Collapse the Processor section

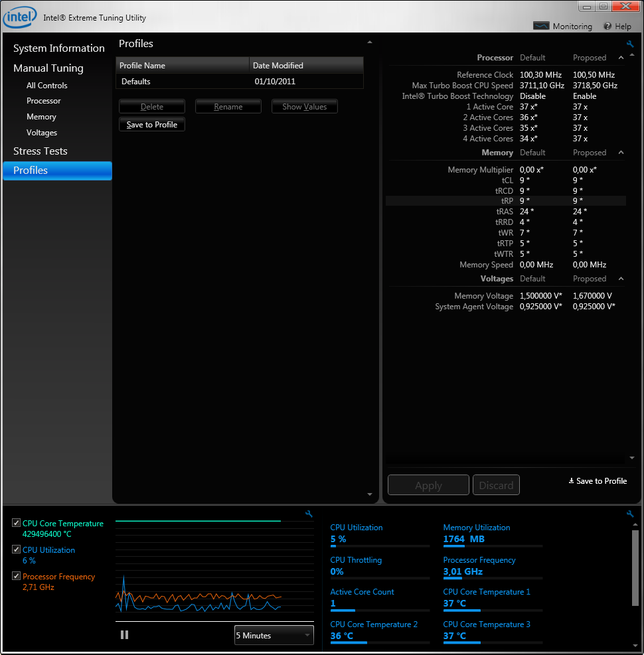[x=621, y=58]
